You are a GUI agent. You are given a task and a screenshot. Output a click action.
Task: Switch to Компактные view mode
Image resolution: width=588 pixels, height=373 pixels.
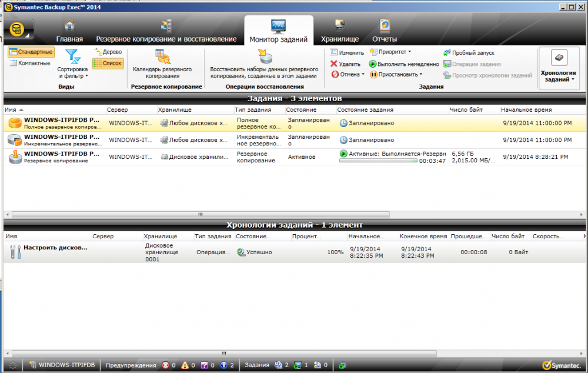tap(30, 63)
